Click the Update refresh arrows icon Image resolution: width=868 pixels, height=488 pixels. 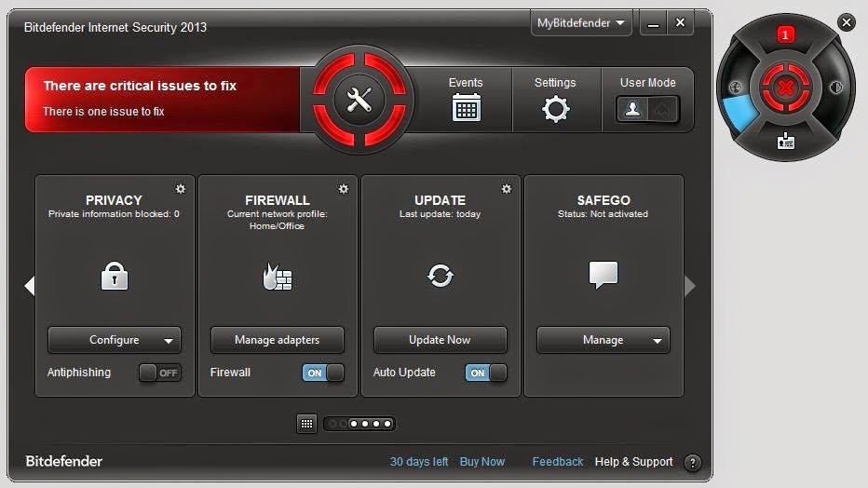[x=441, y=275]
